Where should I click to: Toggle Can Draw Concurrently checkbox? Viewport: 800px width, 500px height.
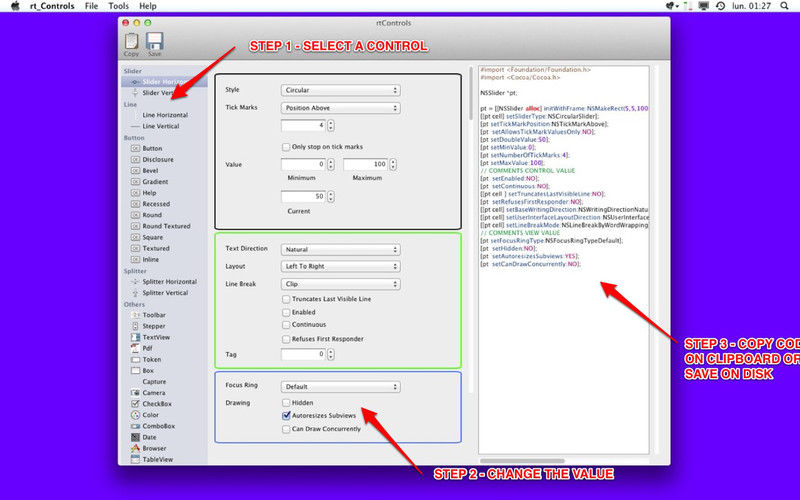[x=286, y=429]
